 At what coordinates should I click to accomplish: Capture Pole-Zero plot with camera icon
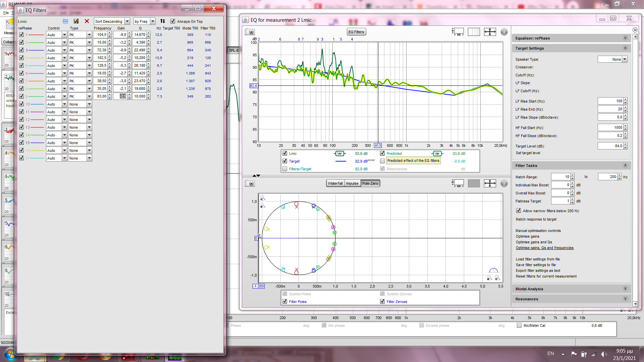click(x=250, y=183)
